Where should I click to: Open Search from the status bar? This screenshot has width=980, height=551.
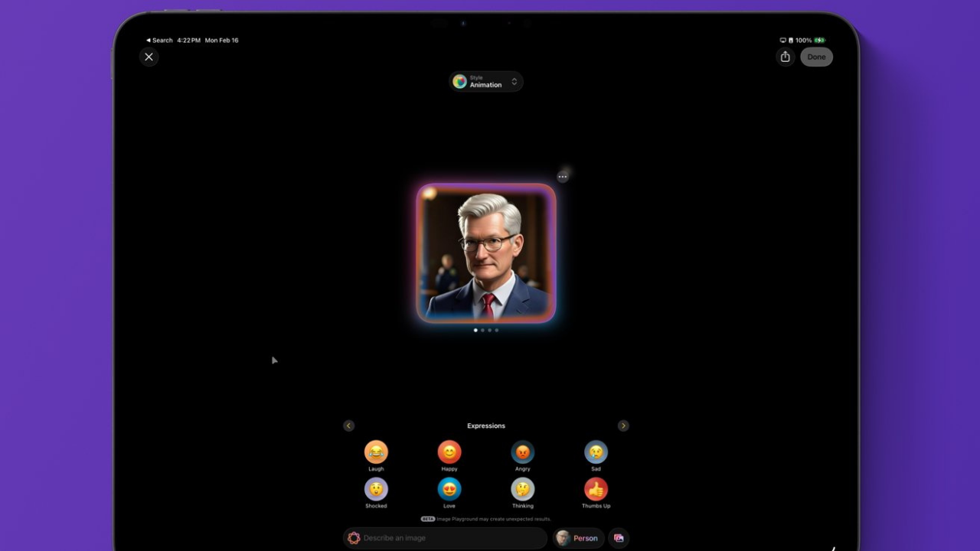(x=158, y=40)
